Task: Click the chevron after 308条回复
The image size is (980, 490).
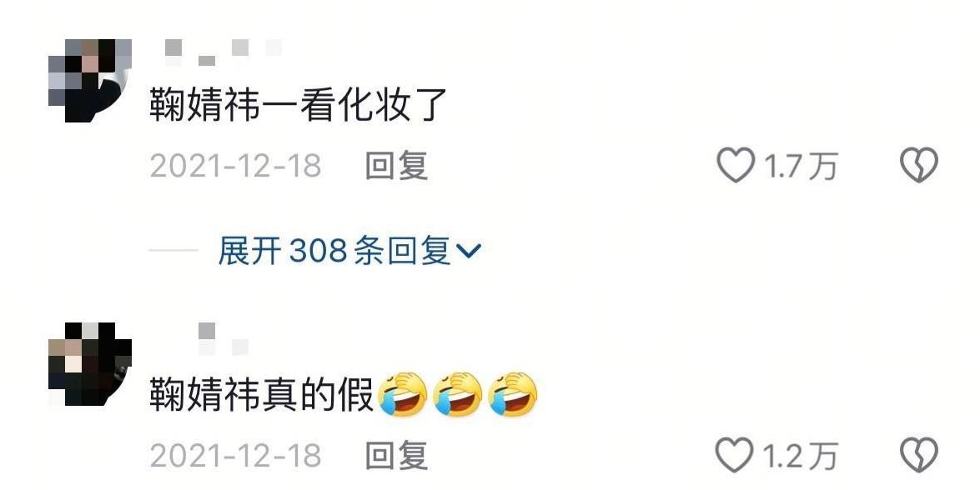Action: (469, 251)
